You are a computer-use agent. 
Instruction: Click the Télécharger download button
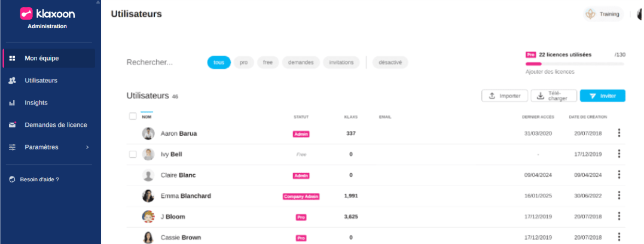(x=554, y=96)
